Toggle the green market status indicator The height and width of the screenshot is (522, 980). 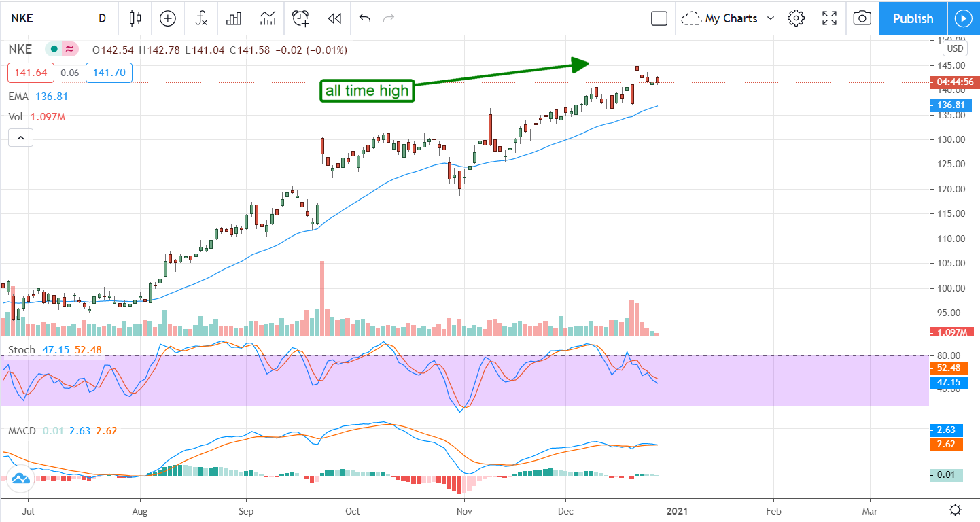pos(54,50)
